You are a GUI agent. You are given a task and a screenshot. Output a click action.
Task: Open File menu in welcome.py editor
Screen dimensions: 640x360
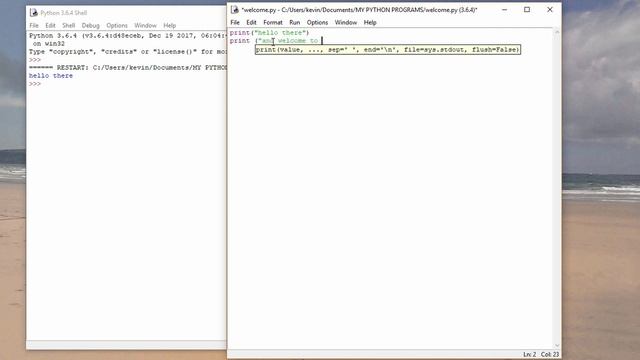(x=235, y=22)
